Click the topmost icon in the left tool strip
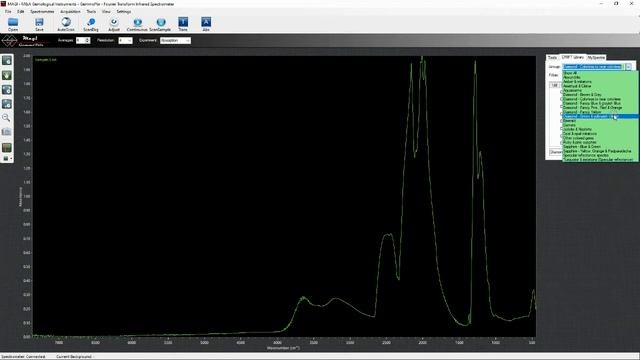 (7, 61)
